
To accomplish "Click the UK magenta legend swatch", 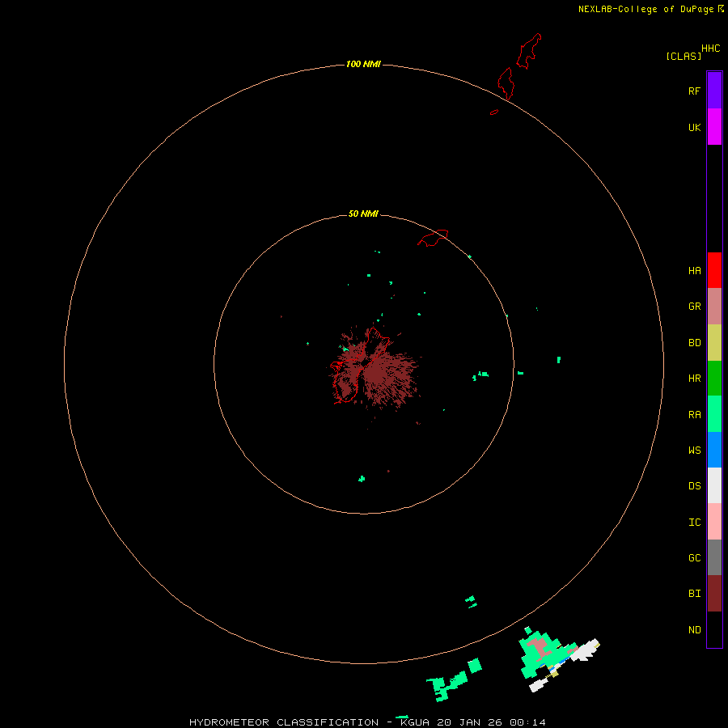I will (714, 126).
